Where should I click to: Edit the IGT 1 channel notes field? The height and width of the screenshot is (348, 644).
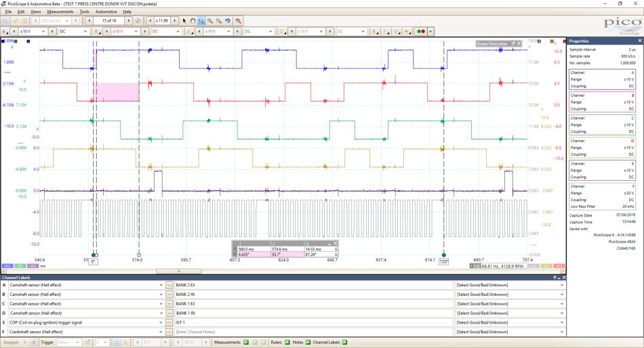click(313, 322)
